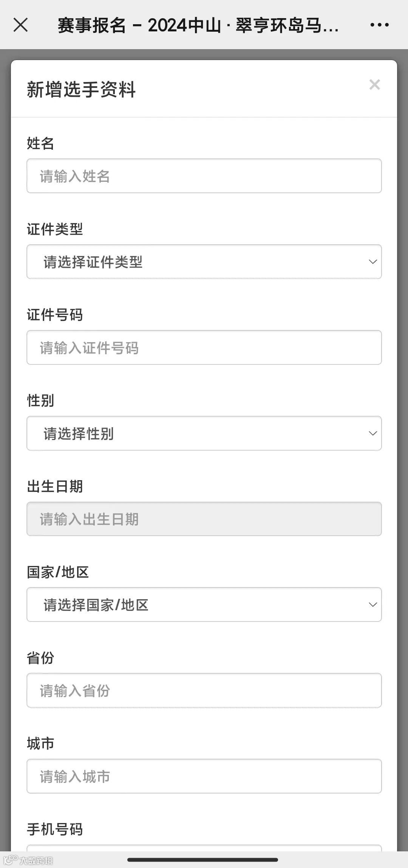Image resolution: width=408 pixels, height=868 pixels.
Task: Close the webview with top-left X icon
Action: pos(20,25)
